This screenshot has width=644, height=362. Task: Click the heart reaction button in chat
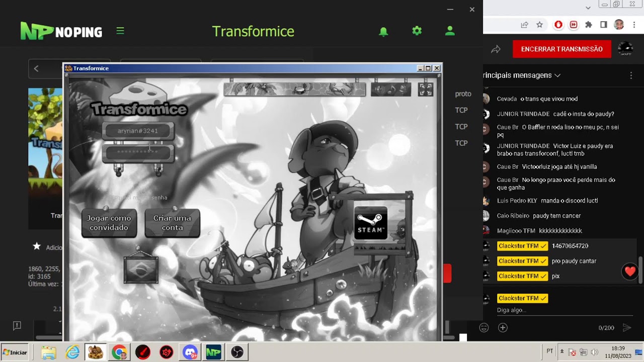pos(630,272)
